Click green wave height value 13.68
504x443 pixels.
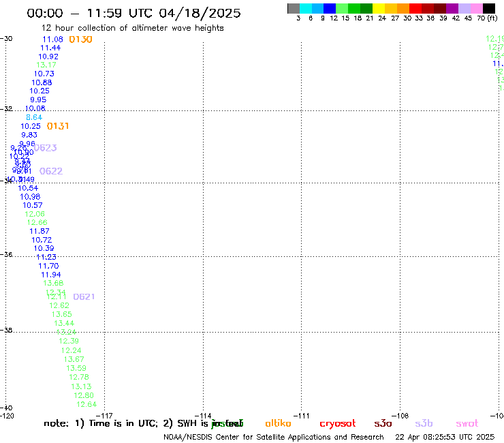(x=53, y=283)
